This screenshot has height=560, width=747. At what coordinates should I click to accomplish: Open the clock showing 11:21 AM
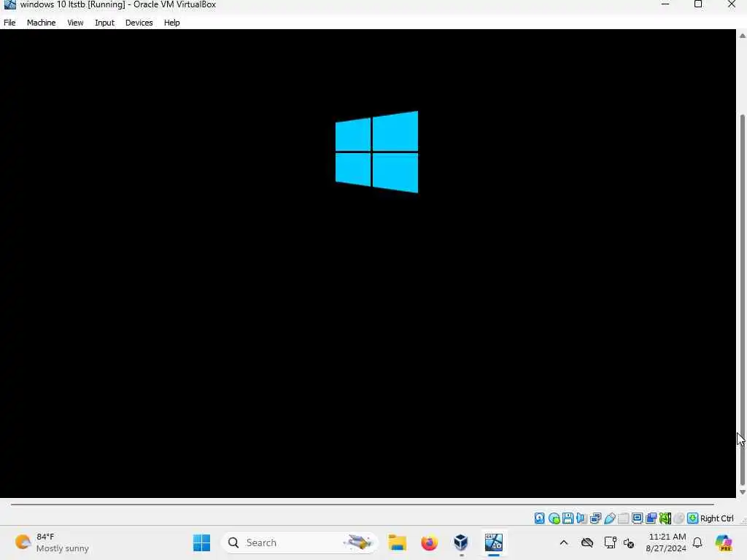point(666,542)
